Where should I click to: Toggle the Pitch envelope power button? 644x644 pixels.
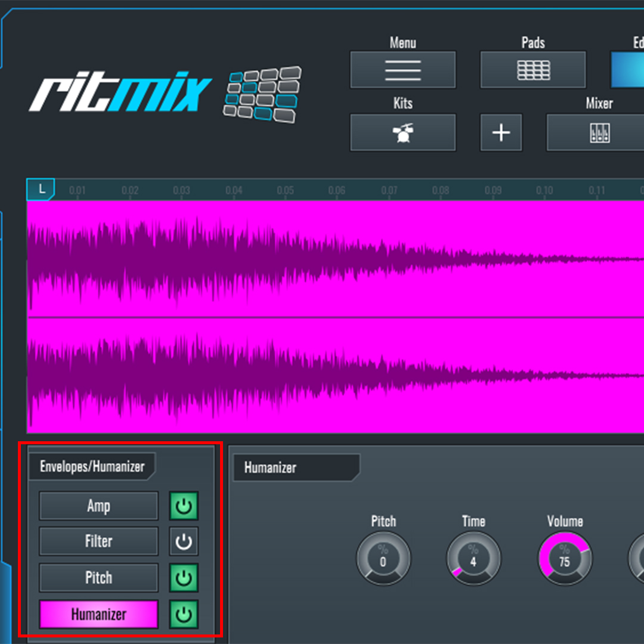pyautogui.click(x=184, y=577)
